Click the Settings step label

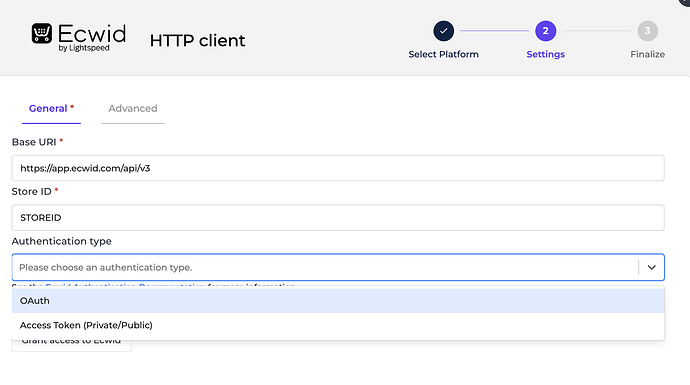pos(546,54)
